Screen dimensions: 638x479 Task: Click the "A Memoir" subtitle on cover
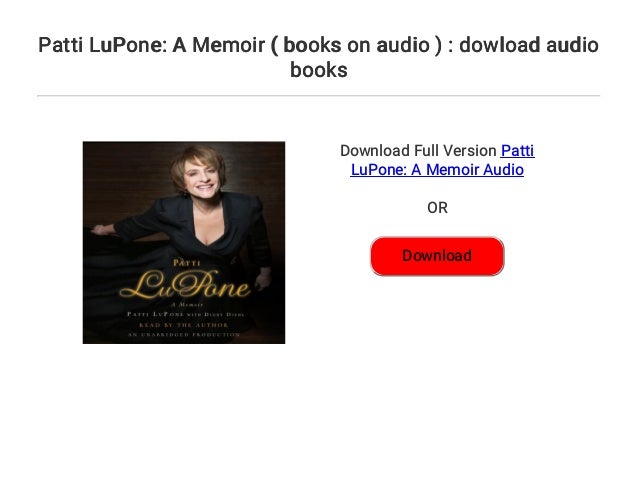(187, 304)
